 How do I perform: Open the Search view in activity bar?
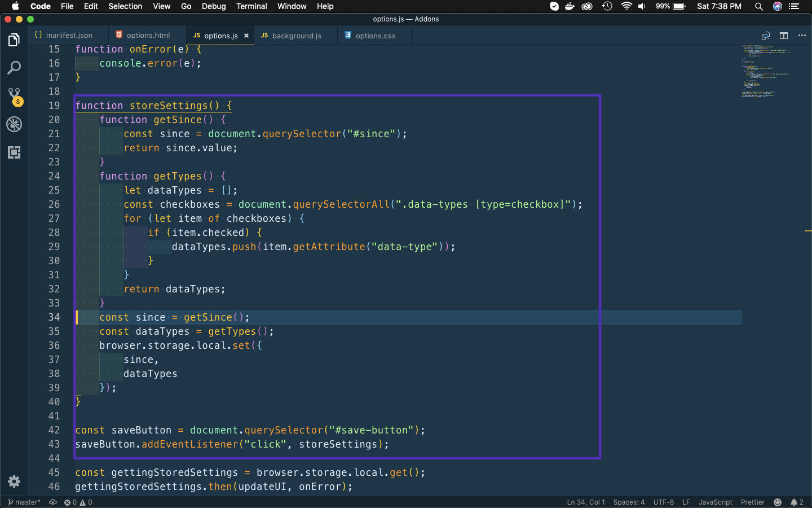click(x=14, y=68)
